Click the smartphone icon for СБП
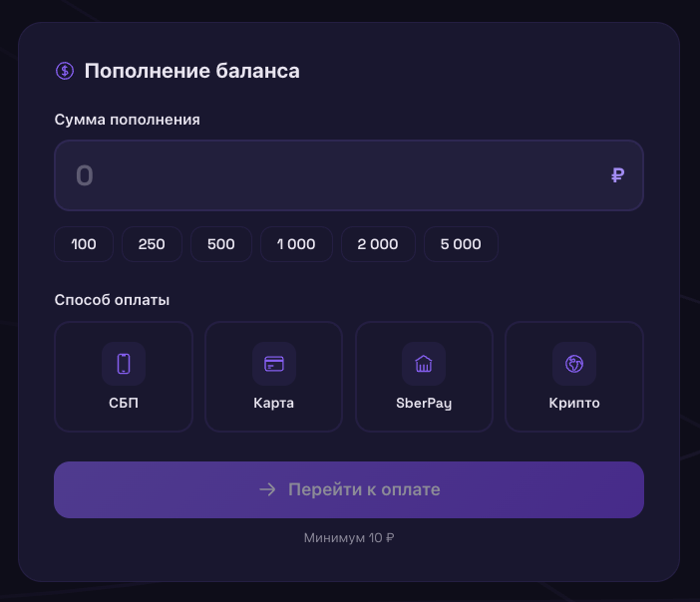Screen dimensions: 700x602 (124, 364)
